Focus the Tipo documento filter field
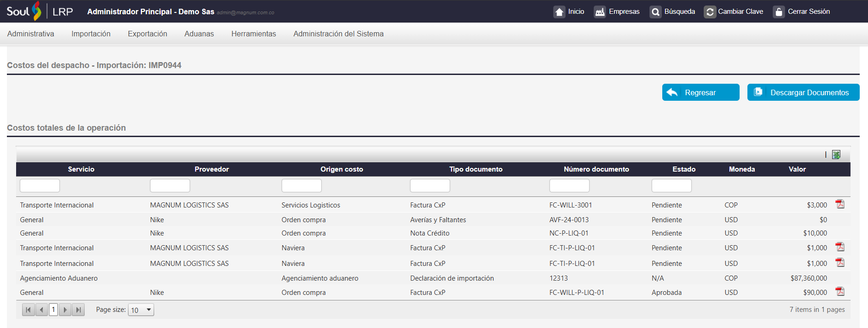This screenshot has width=868, height=328. [430, 185]
